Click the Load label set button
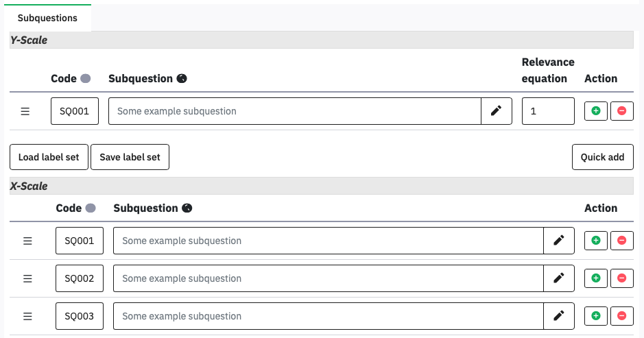Screen dimensions: 644x338 (x=49, y=157)
